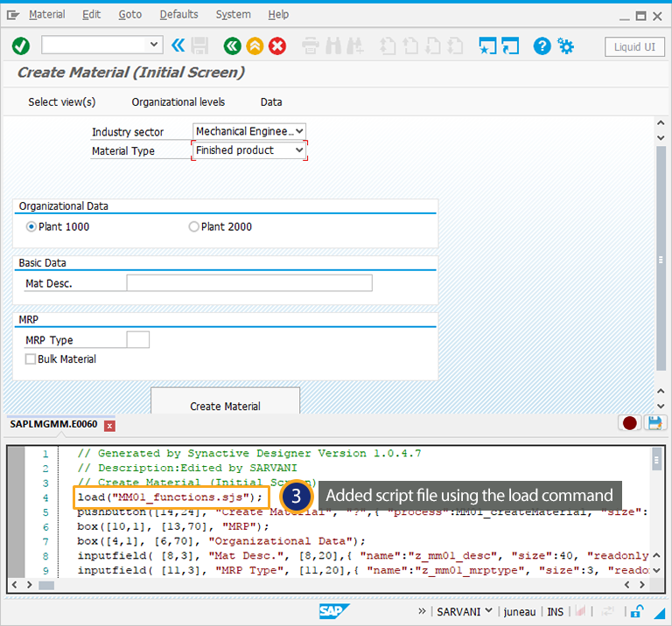Click the save script floppy icon
The height and width of the screenshot is (626, 672).
(654, 423)
